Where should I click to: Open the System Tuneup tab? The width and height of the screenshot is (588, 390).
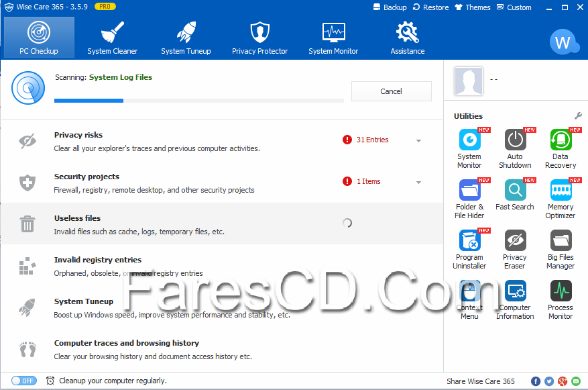click(186, 37)
